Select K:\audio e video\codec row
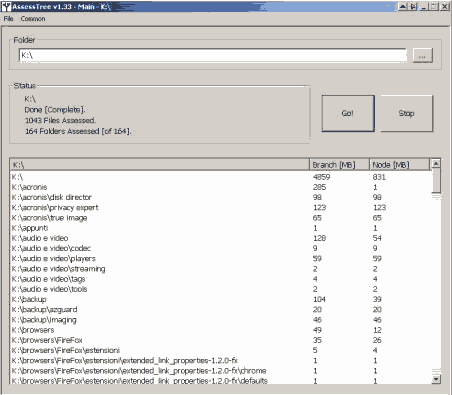 [x=220, y=248]
